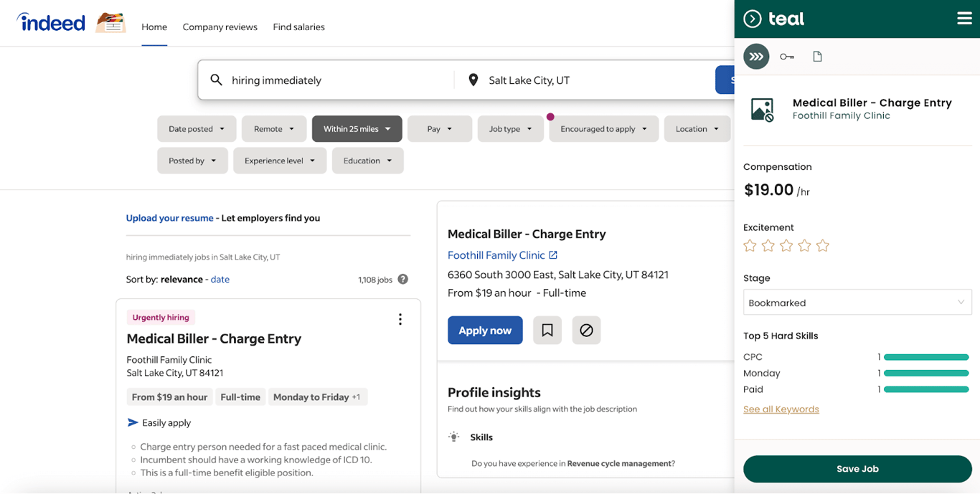
Task: Click the Urgently hiring badge
Action: pyautogui.click(x=161, y=318)
